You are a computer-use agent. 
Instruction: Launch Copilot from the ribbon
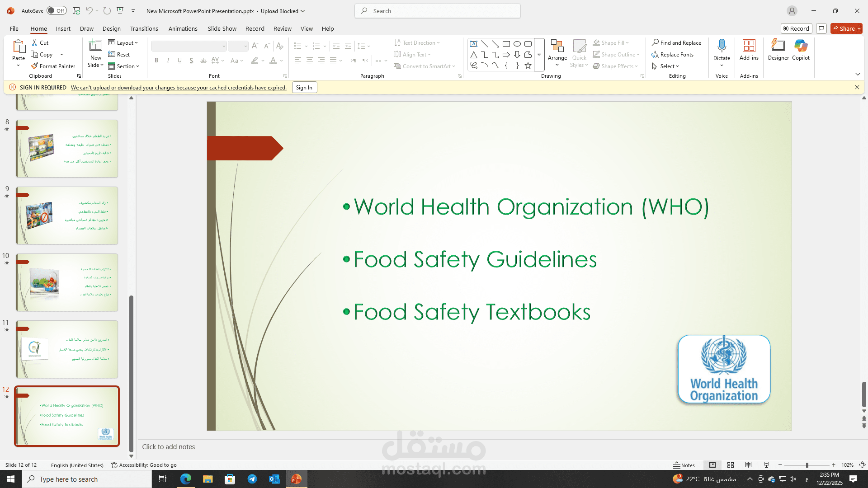coord(801,49)
